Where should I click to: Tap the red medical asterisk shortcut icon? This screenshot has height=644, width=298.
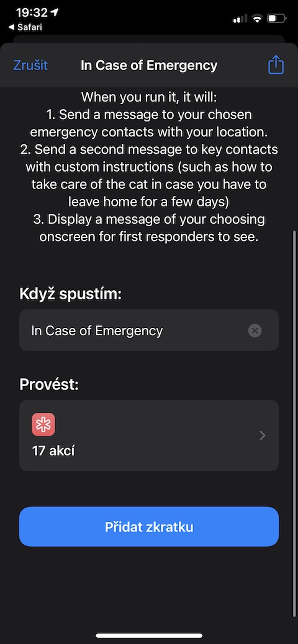43,424
